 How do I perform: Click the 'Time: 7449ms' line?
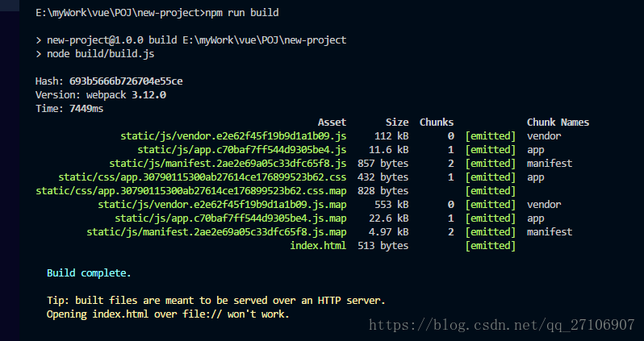tap(69, 109)
